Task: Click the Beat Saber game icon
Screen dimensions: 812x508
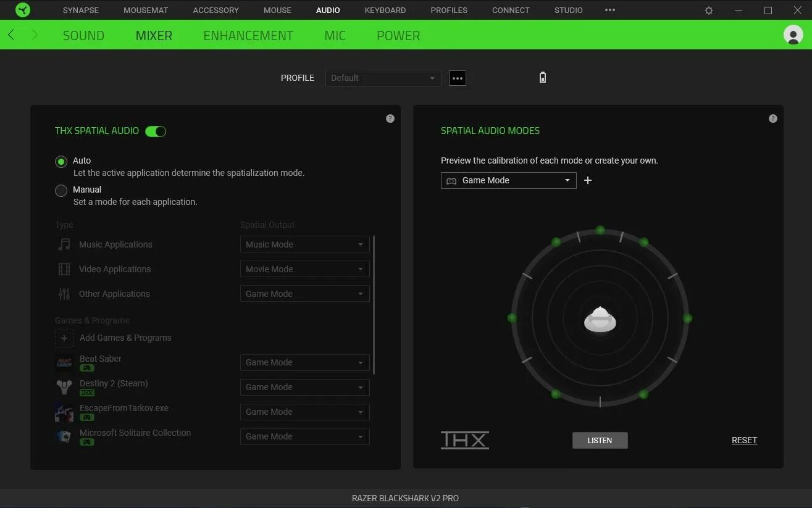Action: tap(64, 363)
